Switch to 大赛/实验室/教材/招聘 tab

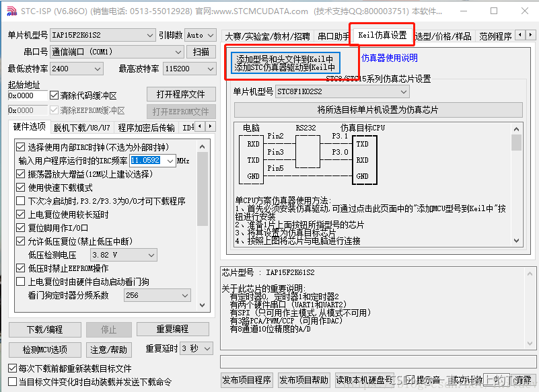click(267, 36)
